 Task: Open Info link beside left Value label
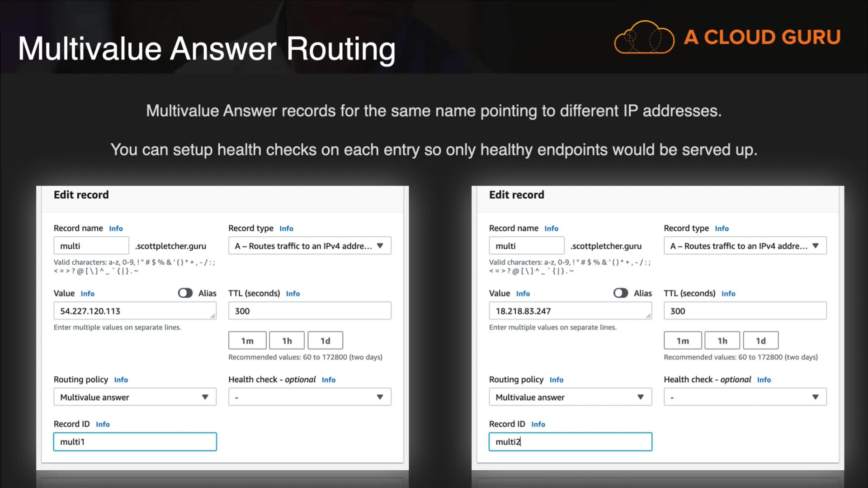(87, 294)
